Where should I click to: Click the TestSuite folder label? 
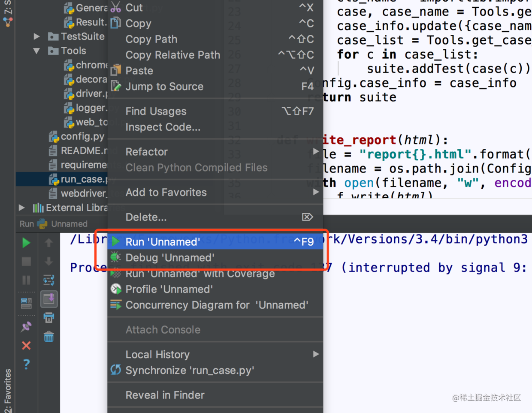point(82,36)
